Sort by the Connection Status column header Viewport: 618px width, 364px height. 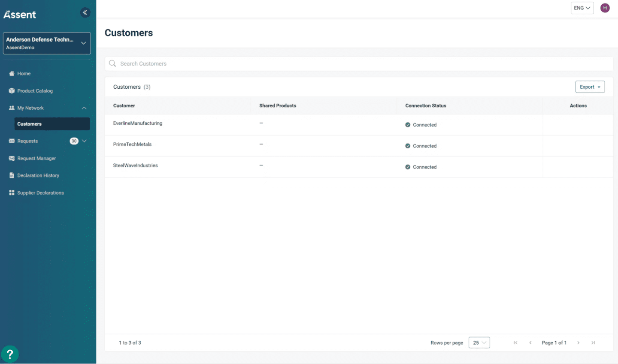(425, 105)
